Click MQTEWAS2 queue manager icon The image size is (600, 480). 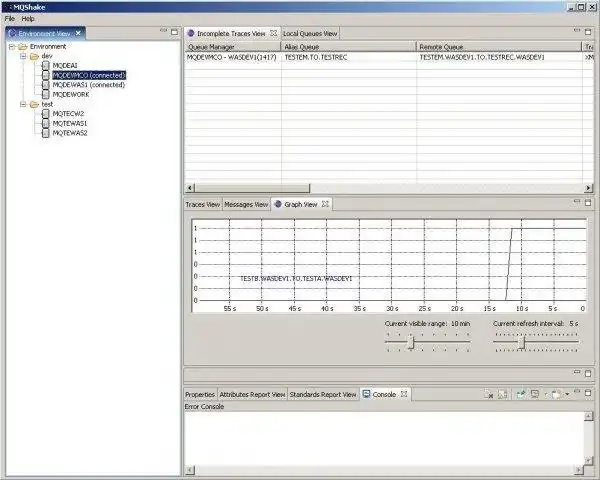(x=46, y=133)
